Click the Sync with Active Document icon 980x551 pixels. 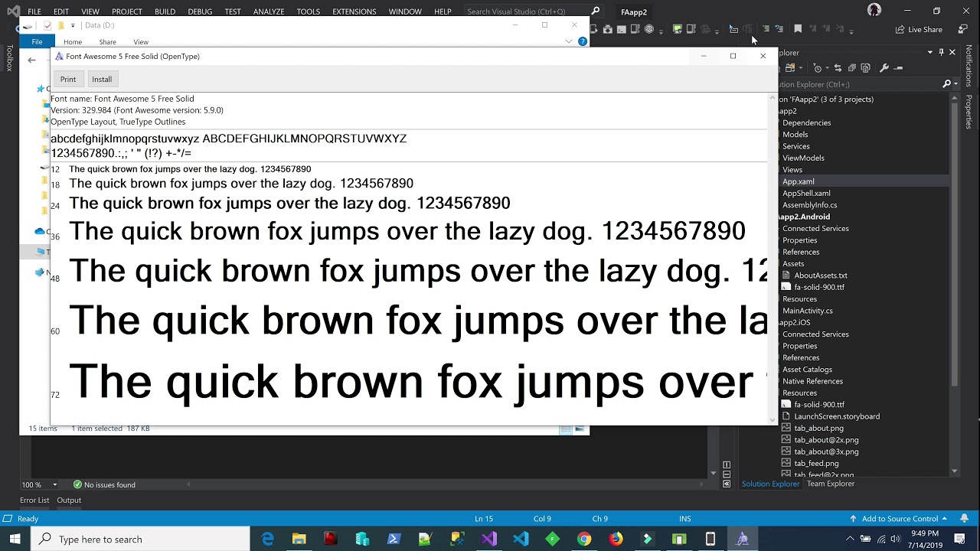point(837,68)
